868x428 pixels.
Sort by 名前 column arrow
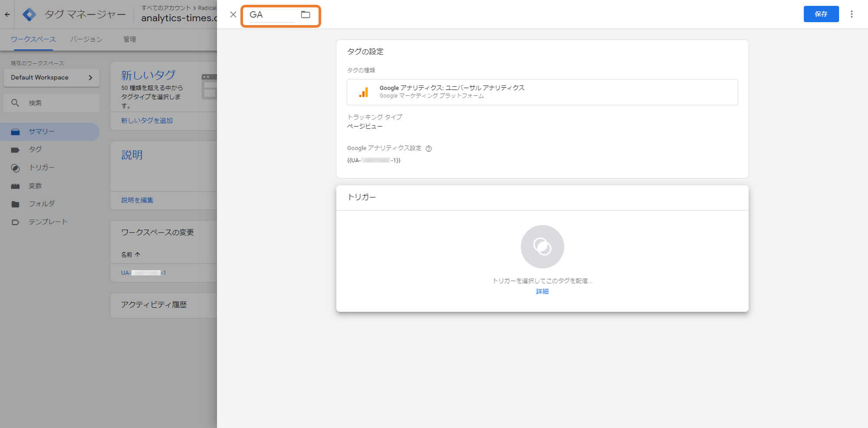[138, 255]
